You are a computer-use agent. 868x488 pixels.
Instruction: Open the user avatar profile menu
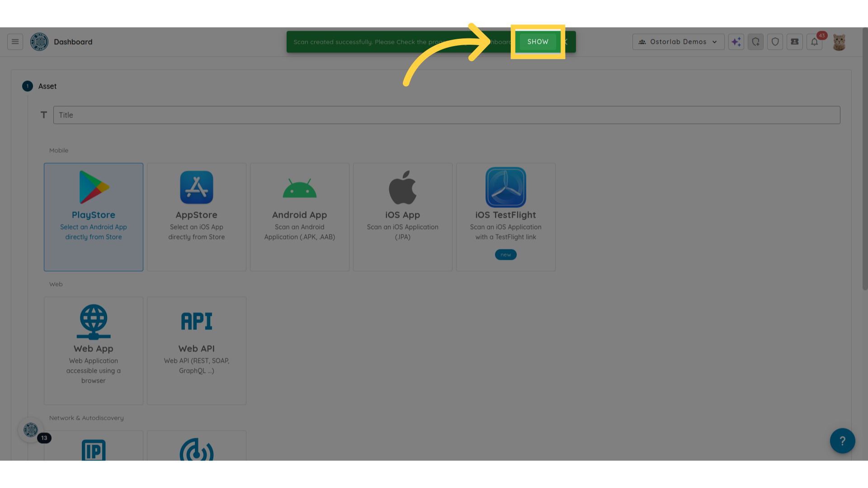pos(839,42)
